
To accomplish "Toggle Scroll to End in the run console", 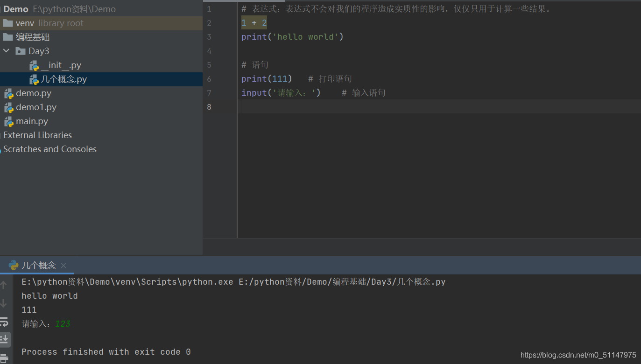I will [4, 339].
